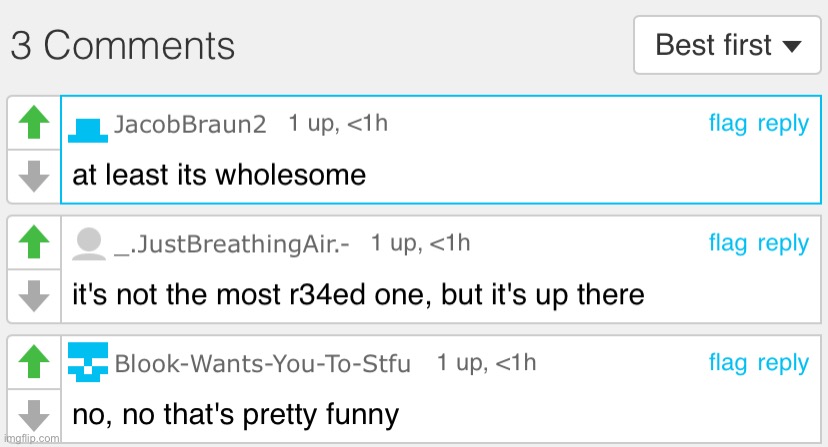
Task: Flag Blook-Wants-You-To-Stfu's comment
Action: [728, 363]
